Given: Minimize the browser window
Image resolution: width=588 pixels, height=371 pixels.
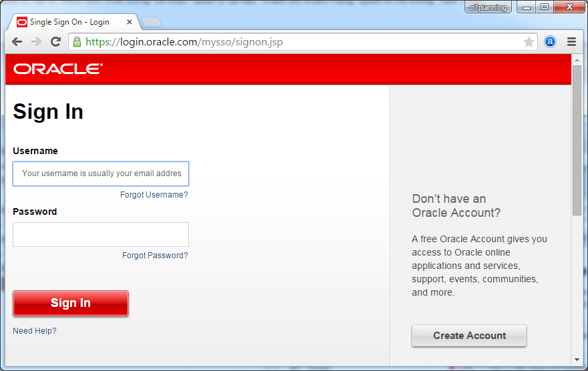Looking at the screenshot, I should click(x=527, y=7).
